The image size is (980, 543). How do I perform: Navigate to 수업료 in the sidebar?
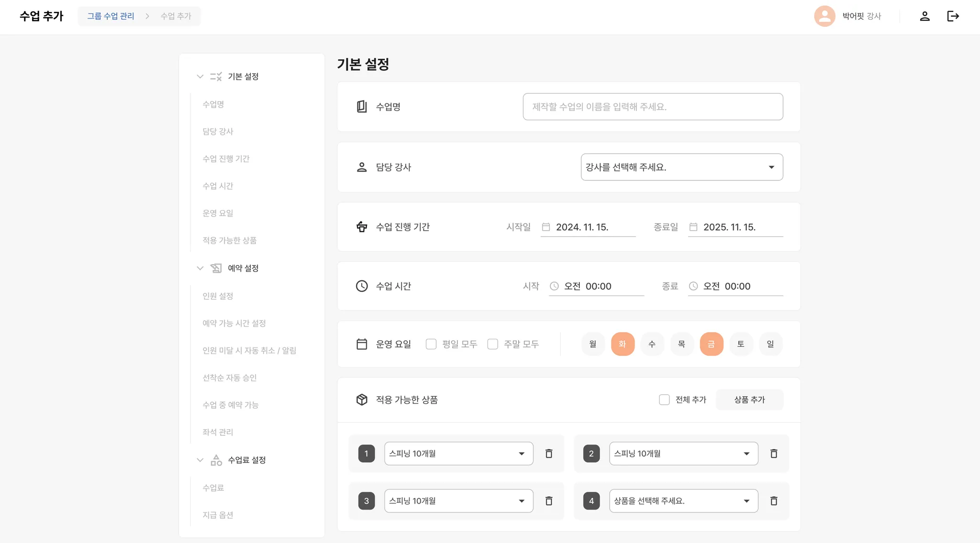point(214,488)
